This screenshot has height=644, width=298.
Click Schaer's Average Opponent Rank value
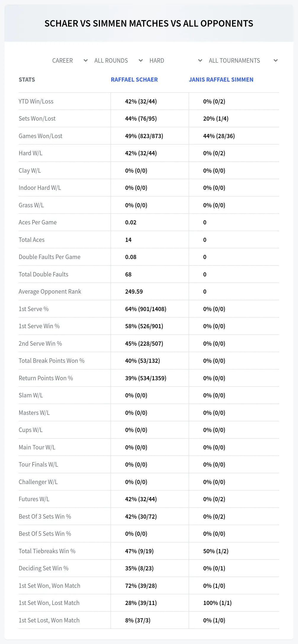134,292
